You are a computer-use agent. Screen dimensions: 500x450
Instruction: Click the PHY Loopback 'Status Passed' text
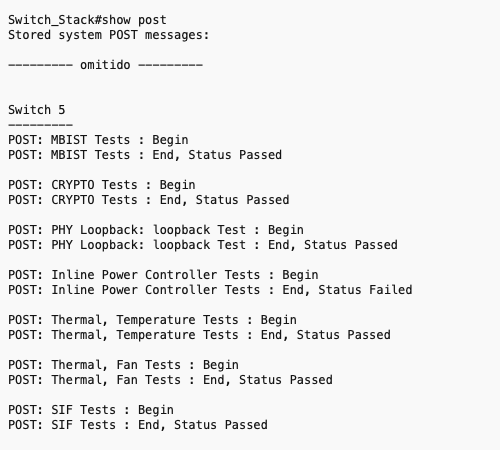(x=351, y=245)
